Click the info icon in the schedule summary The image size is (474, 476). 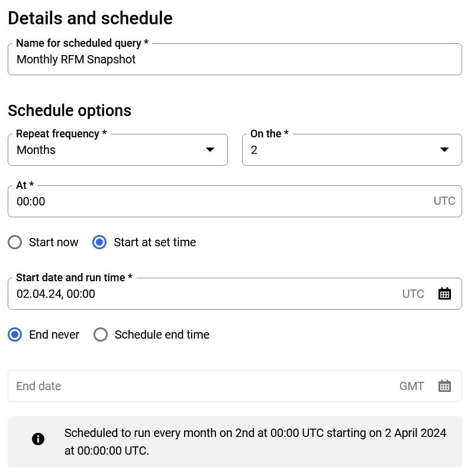point(38,439)
